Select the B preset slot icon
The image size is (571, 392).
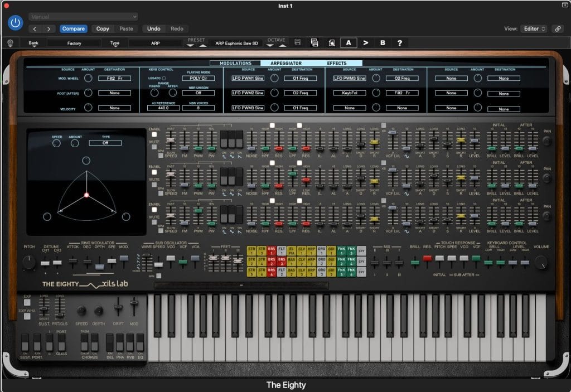tap(383, 42)
